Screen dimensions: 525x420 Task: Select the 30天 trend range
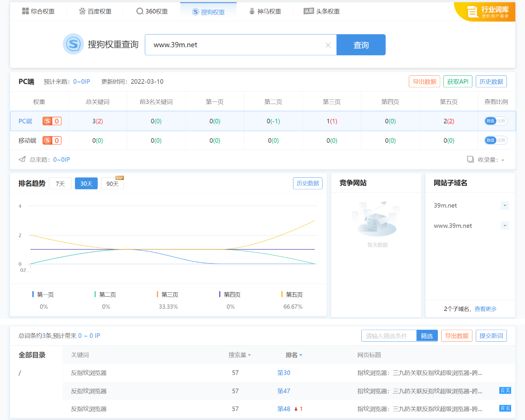(86, 184)
